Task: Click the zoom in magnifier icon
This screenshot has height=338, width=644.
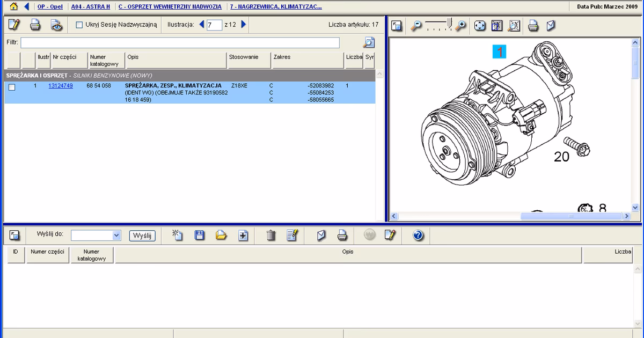Action: [x=460, y=26]
